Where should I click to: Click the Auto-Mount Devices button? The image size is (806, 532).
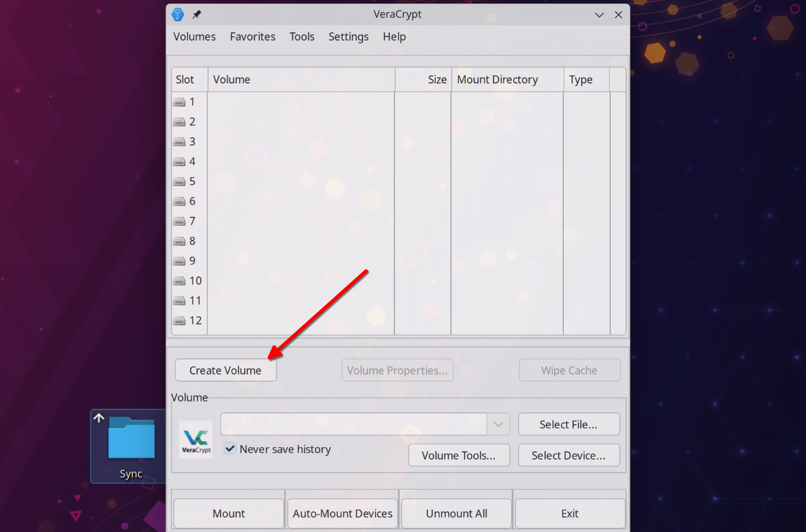pos(342,513)
